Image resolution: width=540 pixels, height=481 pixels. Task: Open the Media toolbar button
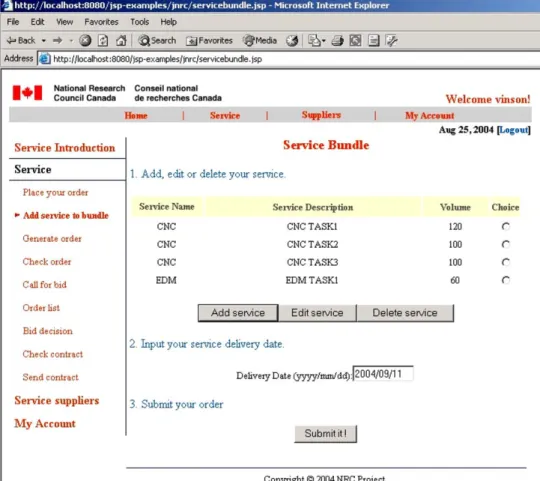click(260, 41)
